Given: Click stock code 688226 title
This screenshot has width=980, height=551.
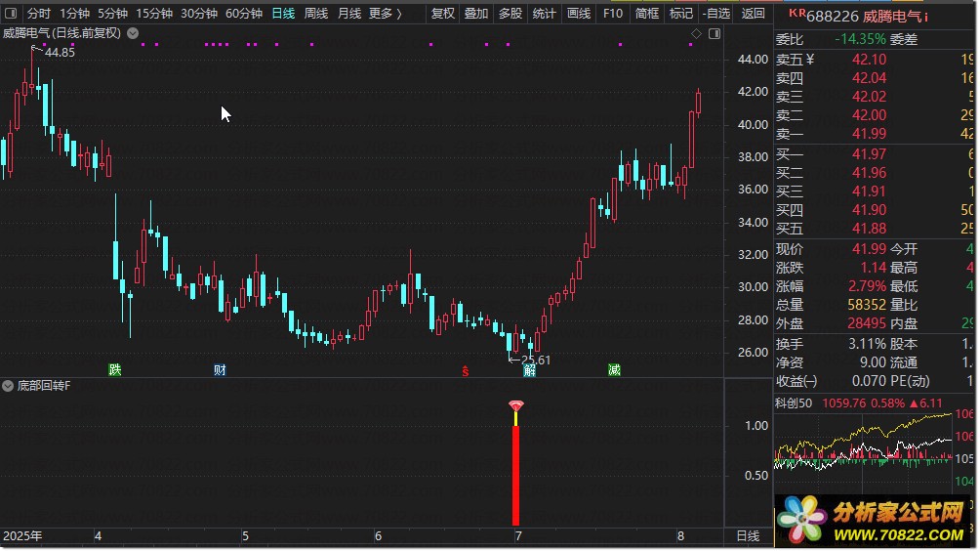Looking at the screenshot, I should point(833,17).
